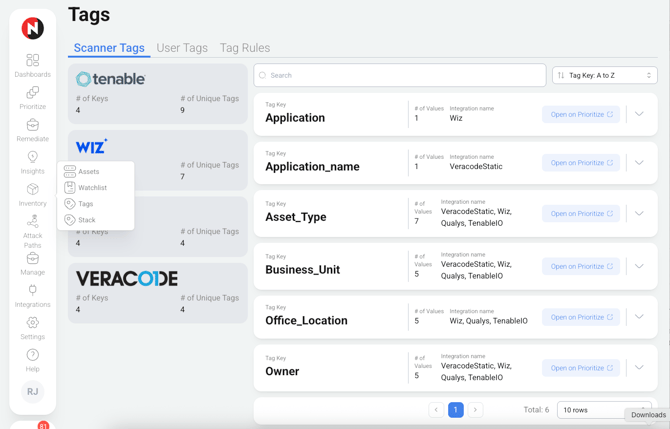Choose Assets from the Inventory flyout

tap(88, 172)
